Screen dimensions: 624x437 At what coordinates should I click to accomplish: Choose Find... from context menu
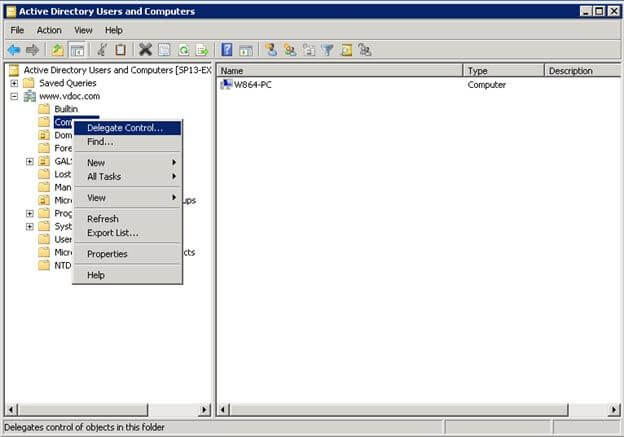pyautogui.click(x=127, y=142)
